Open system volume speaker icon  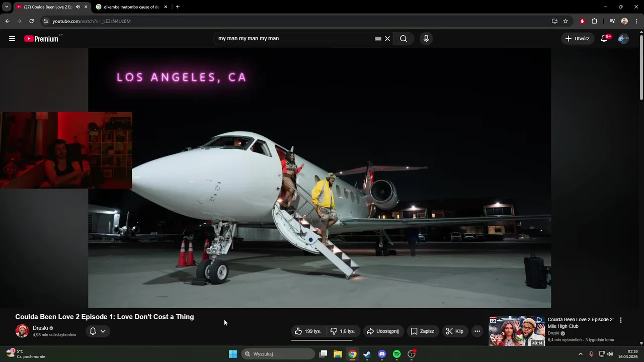click(610, 354)
